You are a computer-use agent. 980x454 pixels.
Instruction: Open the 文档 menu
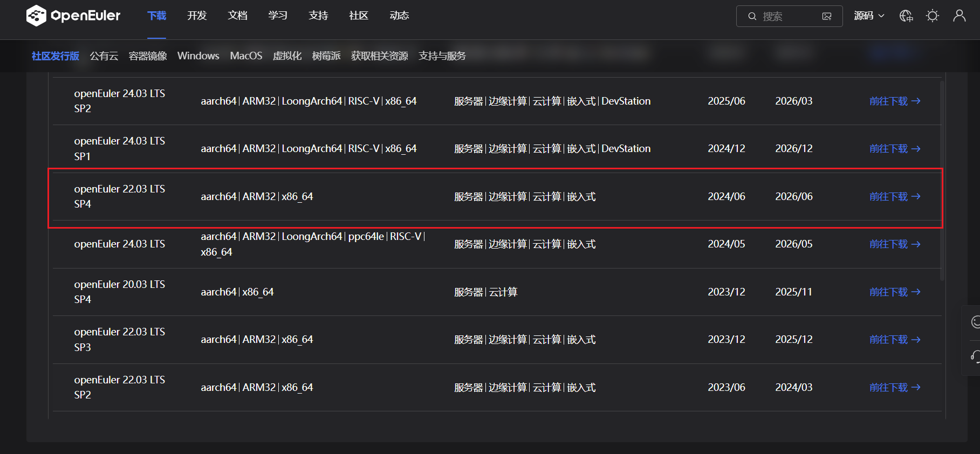tap(237, 16)
